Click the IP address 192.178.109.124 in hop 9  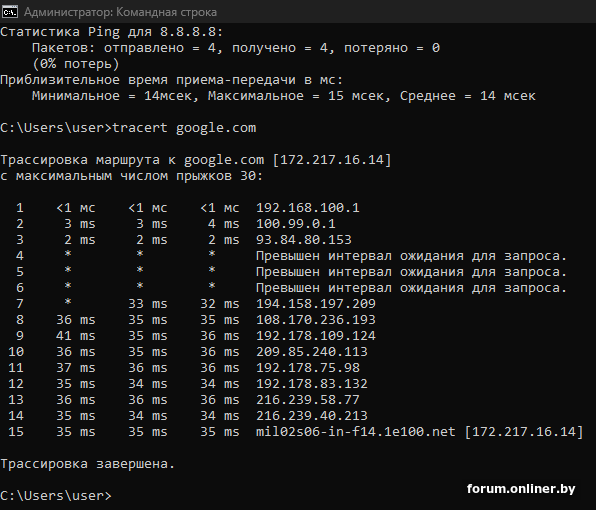[x=315, y=336]
